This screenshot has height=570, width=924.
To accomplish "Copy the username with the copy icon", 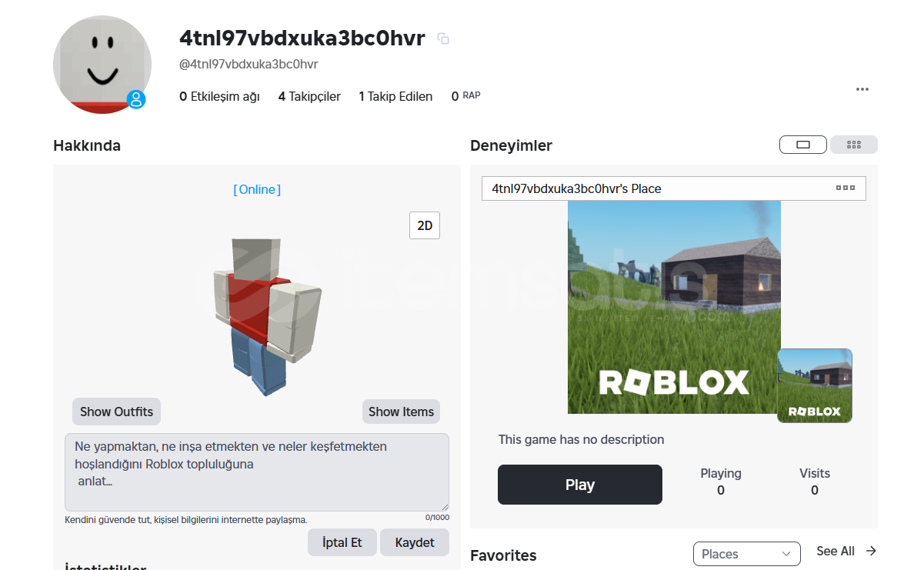I will 443,38.
